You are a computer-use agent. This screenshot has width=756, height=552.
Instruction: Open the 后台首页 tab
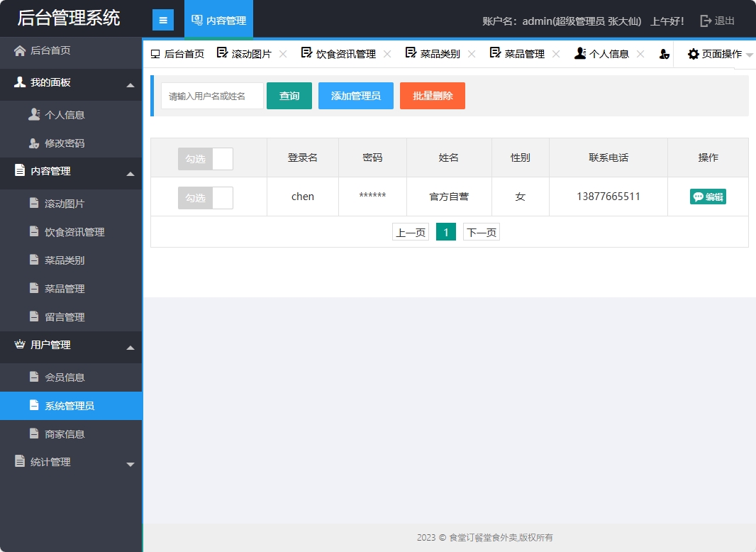point(178,53)
